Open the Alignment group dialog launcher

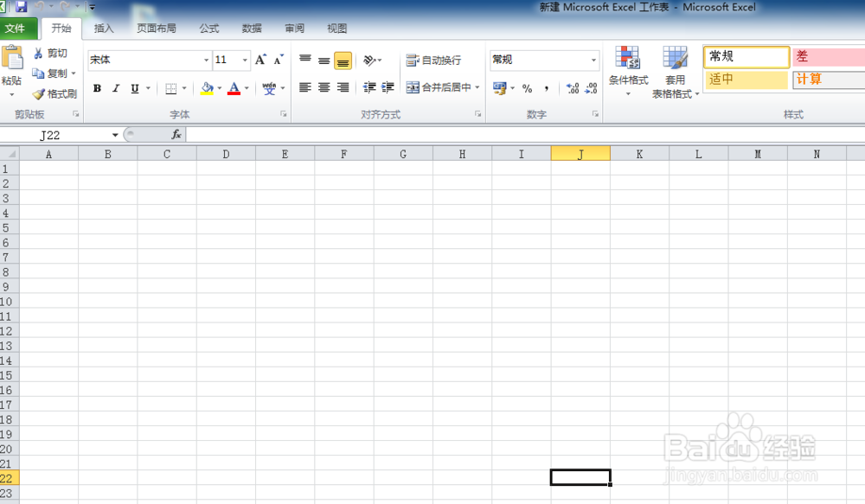(x=477, y=114)
